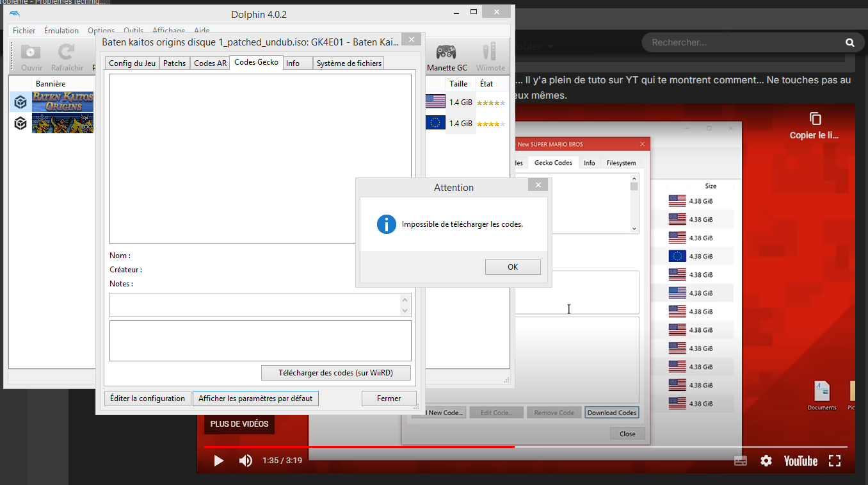Switch to the Config du Jeu tab
Viewport: 868px width, 485px height.
tap(132, 63)
